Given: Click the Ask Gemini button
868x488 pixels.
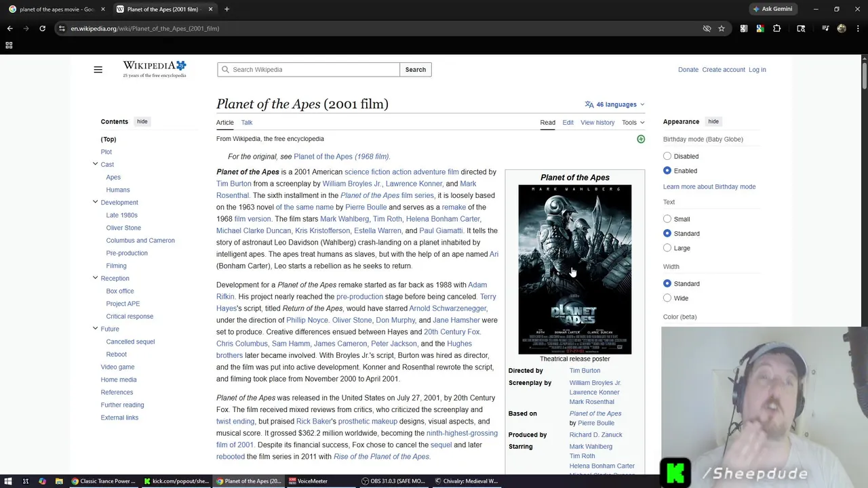Looking at the screenshot, I should click(772, 9).
